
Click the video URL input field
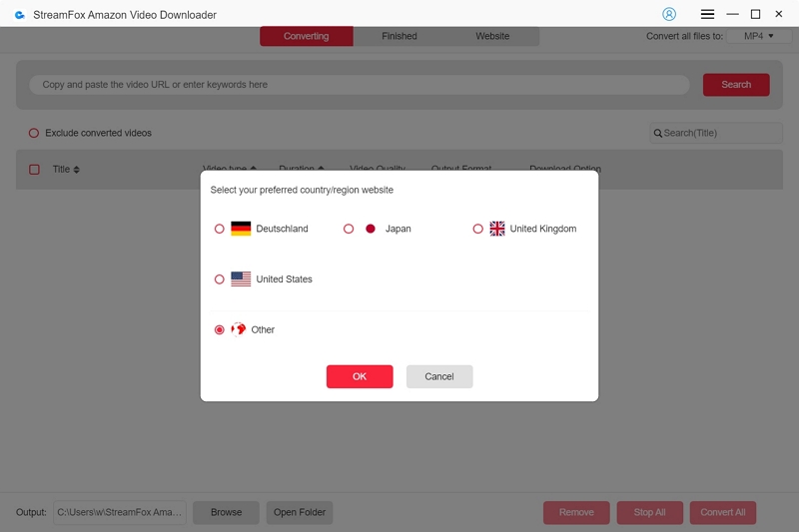tap(360, 85)
